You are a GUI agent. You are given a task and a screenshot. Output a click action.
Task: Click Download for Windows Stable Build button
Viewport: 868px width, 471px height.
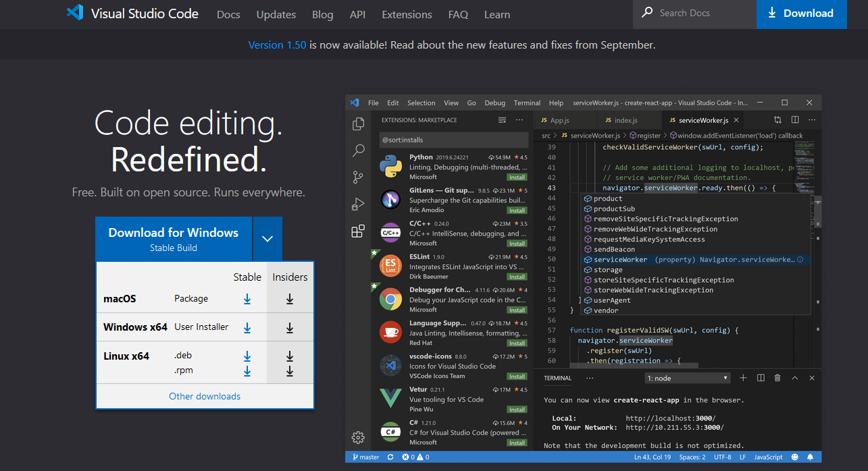tap(174, 238)
